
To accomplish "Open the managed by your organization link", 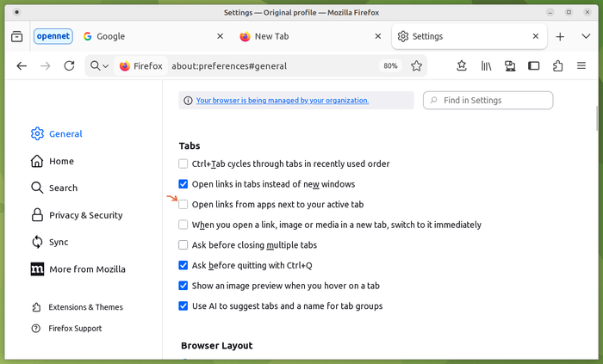I will pos(282,101).
